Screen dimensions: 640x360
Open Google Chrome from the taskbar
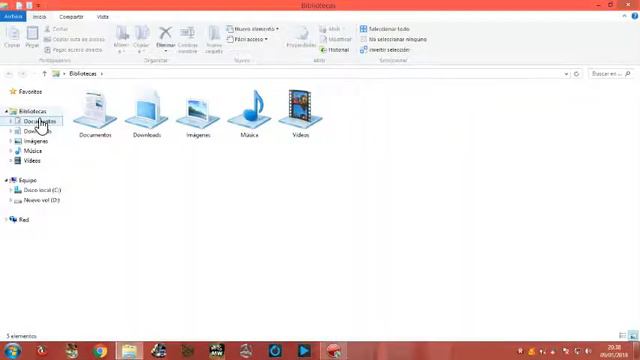100,351
